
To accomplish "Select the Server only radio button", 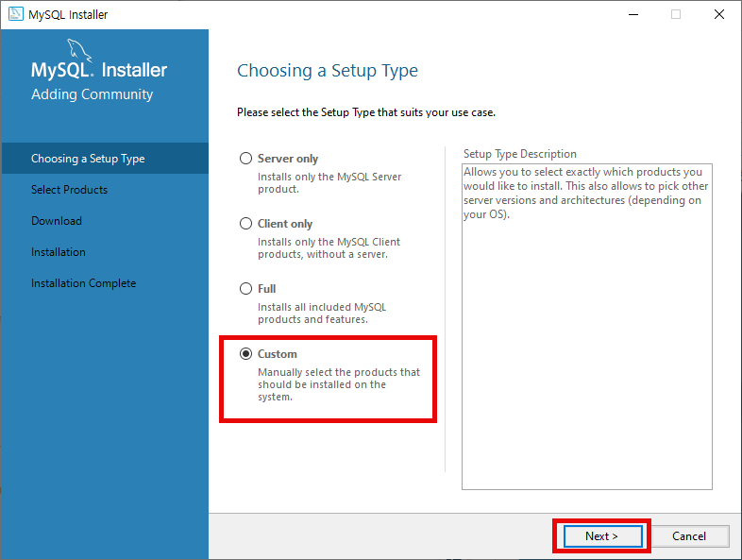I will click(x=245, y=158).
